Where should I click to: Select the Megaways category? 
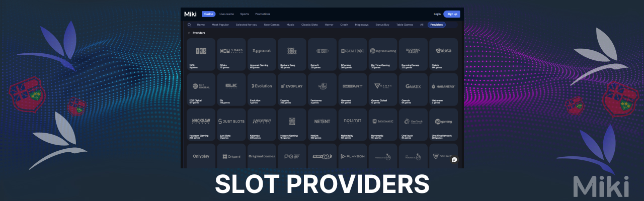tap(362, 25)
